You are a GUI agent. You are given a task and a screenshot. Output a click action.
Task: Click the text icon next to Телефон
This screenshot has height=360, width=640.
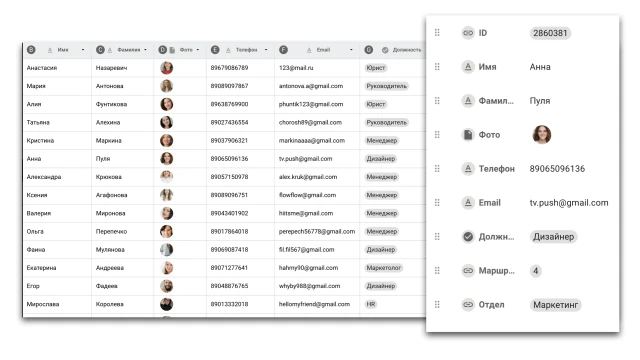click(x=468, y=169)
